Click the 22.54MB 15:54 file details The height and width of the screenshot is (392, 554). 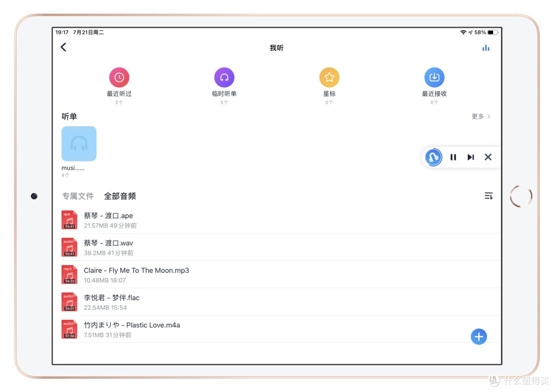(x=105, y=307)
